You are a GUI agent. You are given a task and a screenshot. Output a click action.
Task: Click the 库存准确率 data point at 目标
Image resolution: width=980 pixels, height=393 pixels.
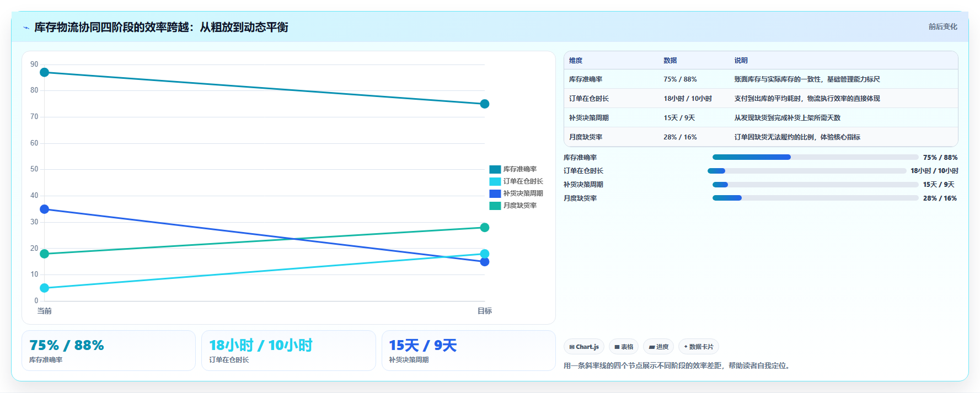click(485, 104)
